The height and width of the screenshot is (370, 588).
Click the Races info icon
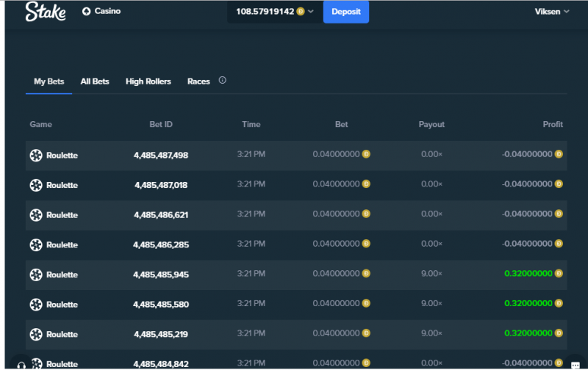click(x=223, y=80)
